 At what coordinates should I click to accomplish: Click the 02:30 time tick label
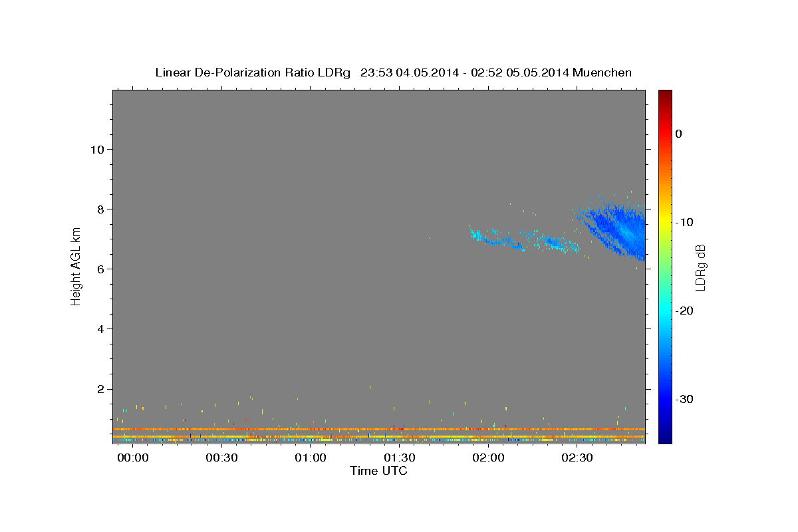577,459
